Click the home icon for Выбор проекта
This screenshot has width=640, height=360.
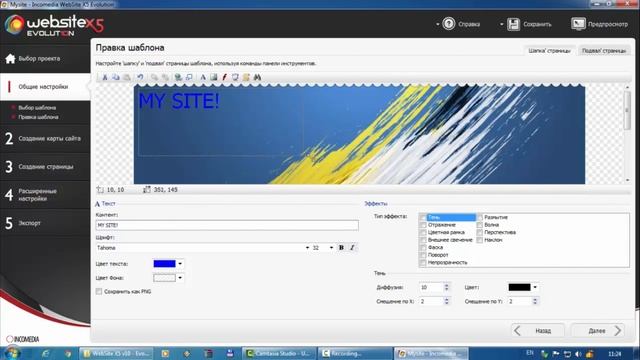pos(10,58)
